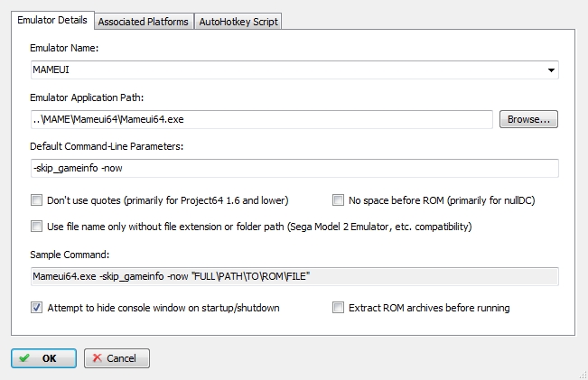Screen dimensions: 588x380
Task: Click the Cancel button
Action: click(117, 358)
